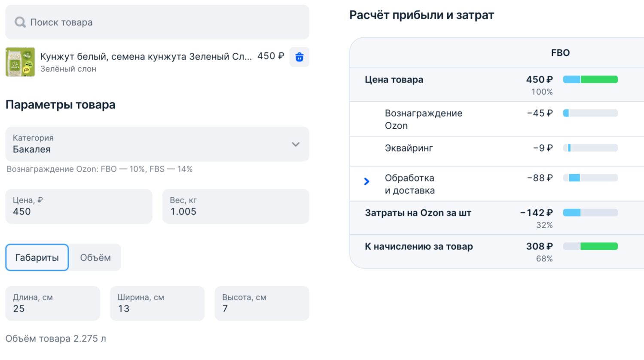Select the FBO column header
Image resolution: width=644 pixels, height=360 pixels.
pyautogui.click(x=560, y=53)
